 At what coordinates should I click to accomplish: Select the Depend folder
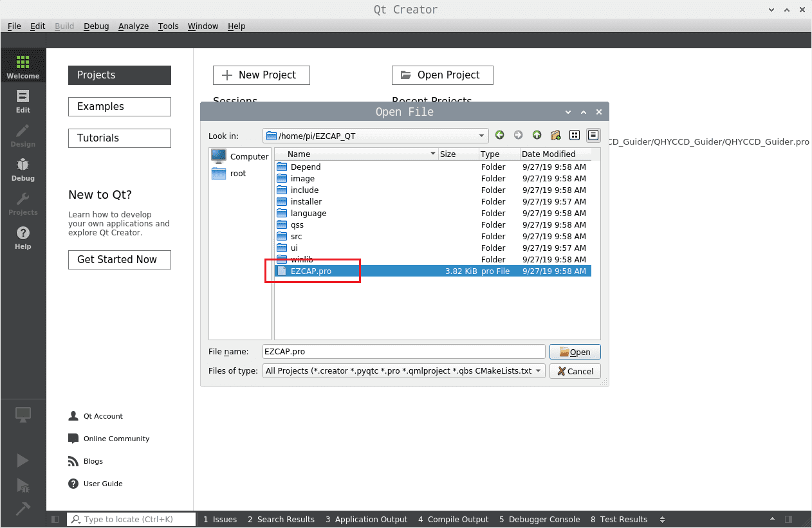pos(433,167)
